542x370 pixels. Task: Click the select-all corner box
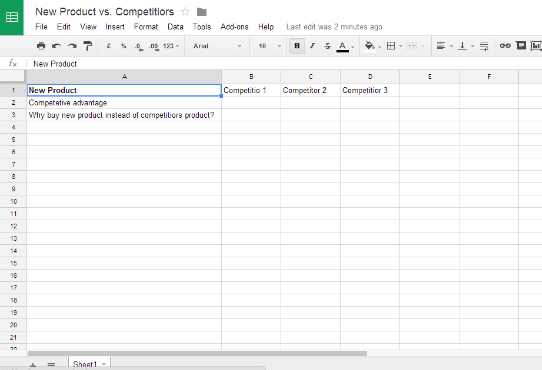(13, 77)
